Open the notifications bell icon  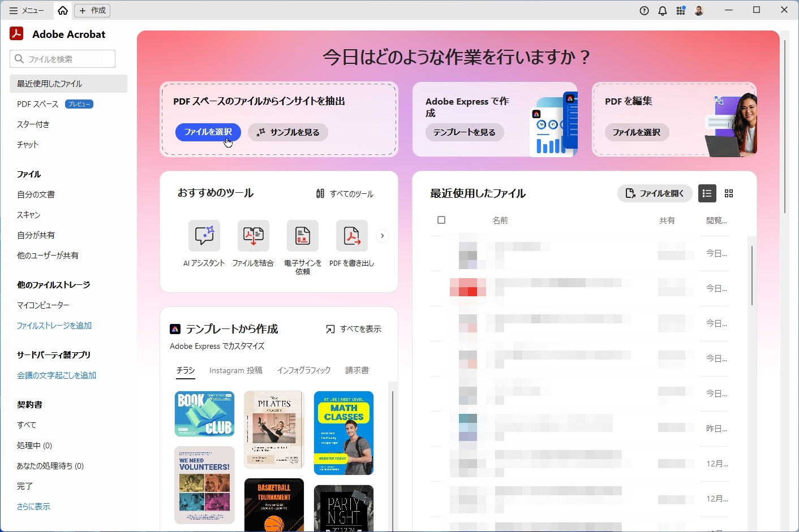tap(662, 11)
